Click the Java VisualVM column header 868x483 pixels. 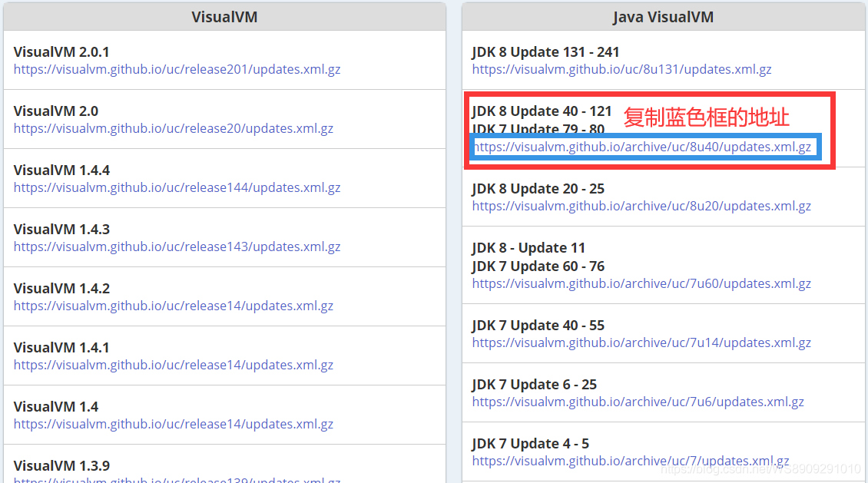pyautogui.click(x=663, y=17)
